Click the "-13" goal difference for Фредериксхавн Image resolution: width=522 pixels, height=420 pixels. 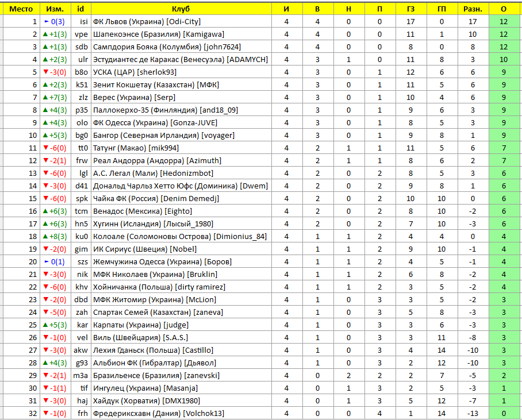point(473,414)
